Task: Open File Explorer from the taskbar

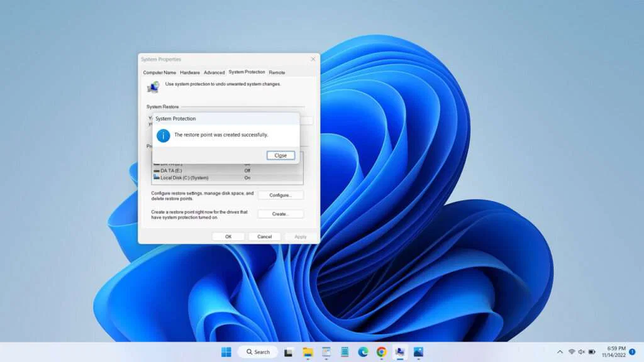Action: pyautogui.click(x=308, y=352)
